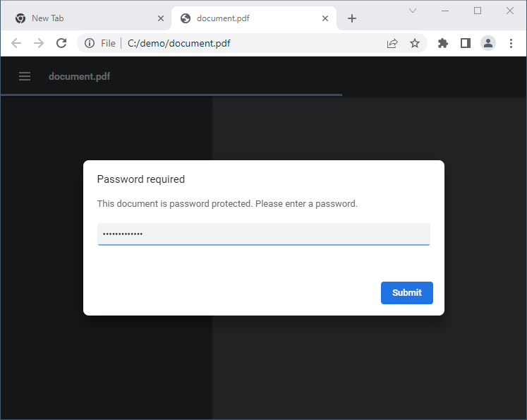Focus the password input field
The width and height of the screenshot is (527, 420).
264,234
